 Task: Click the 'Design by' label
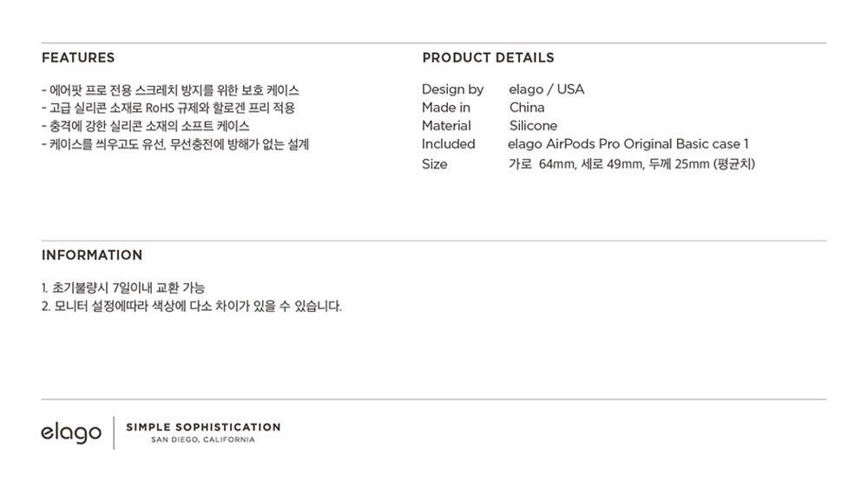453,89
